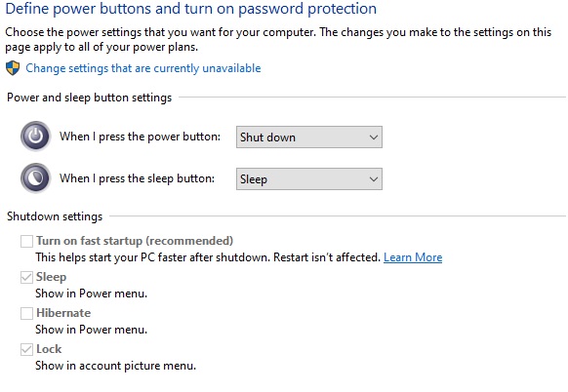Click the chevron on Shut down combo box
This screenshot has width=568, height=392.
pos(374,137)
